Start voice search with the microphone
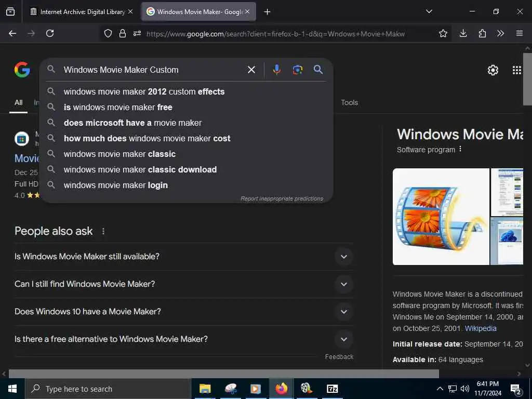This screenshot has width=532, height=399. 277,70
